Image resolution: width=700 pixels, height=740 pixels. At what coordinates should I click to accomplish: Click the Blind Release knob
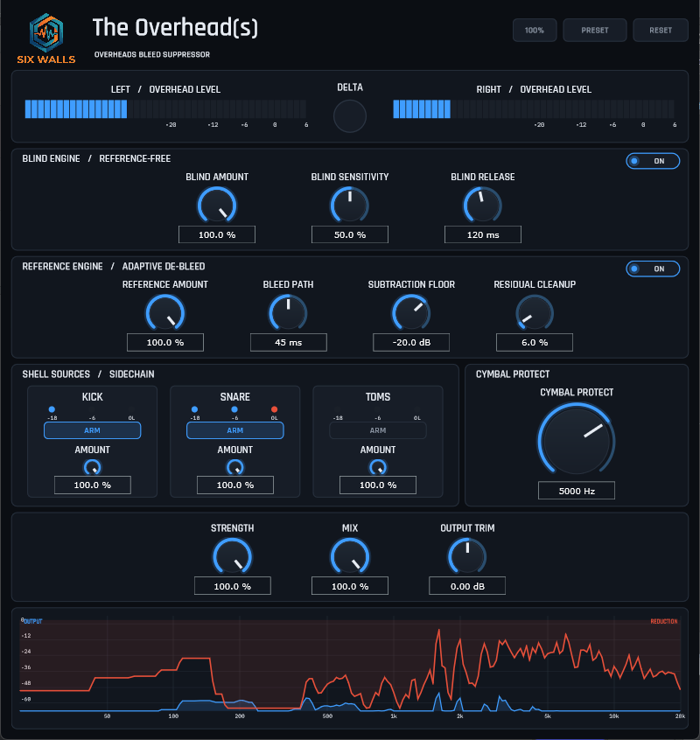[x=482, y=205]
